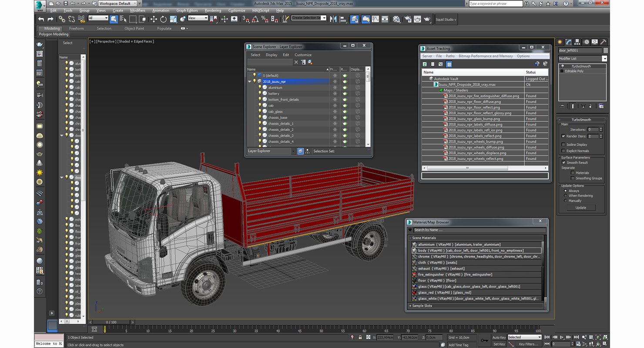Click the Play Animation button
This screenshot has width=644, height=348.
tap(562, 337)
